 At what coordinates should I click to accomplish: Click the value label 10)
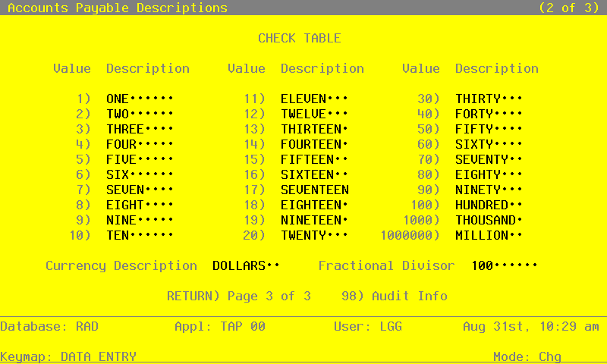80,235
